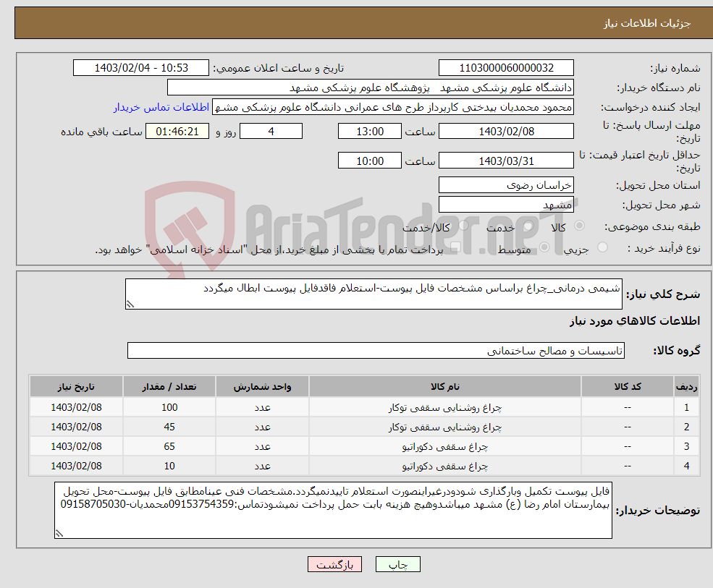Click the resize handle of the buyer notes area
This screenshot has height=588, width=713.
click(x=59, y=534)
